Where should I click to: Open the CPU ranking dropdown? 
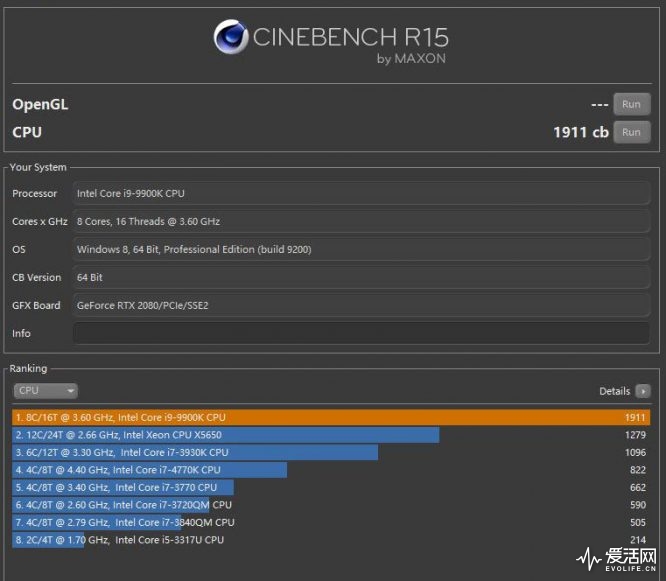tap(45, 391)
